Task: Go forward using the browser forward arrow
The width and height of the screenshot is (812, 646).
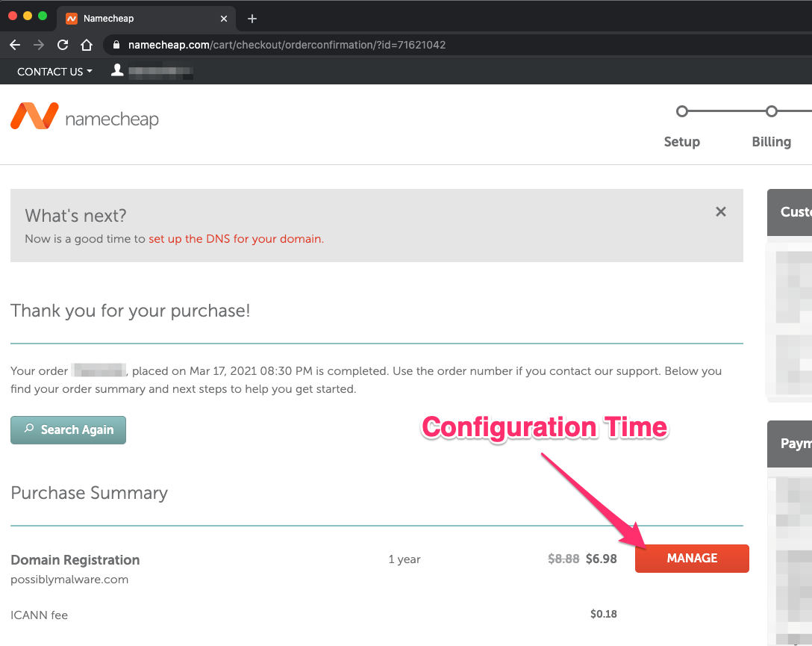Action: click(x=39, y=45)
